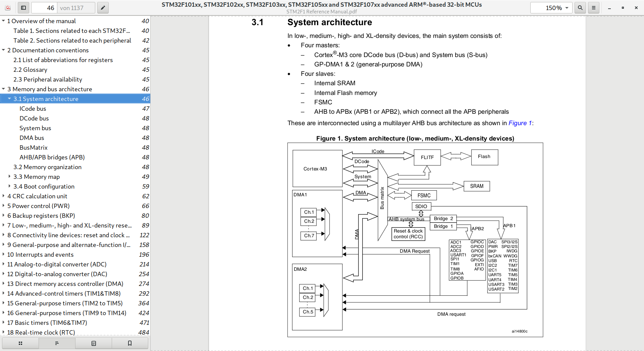Image resolution: width=644 pixels, height=351 pixels.
Task: Collapse '2 Documentation conventions' section
Action: [x=3, y=50]
